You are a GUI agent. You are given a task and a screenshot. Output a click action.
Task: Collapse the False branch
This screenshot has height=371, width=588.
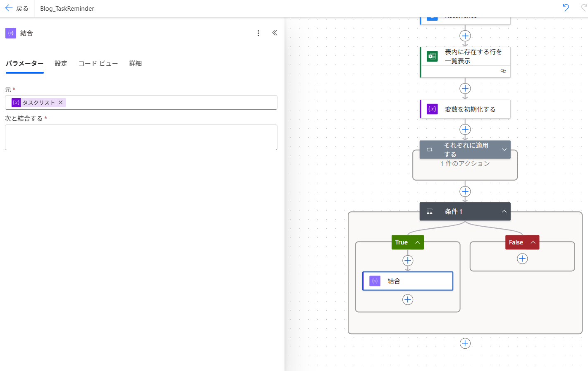pyautogui.click(x=533, y=242)
